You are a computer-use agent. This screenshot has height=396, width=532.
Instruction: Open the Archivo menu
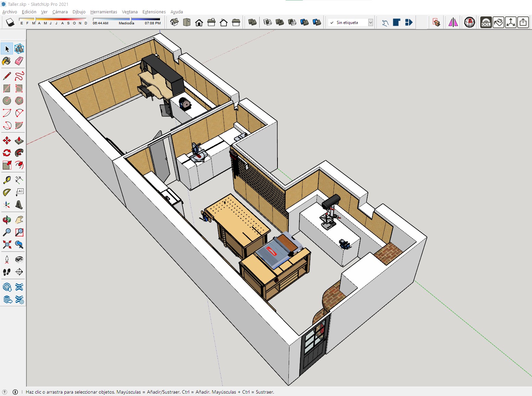point(10,12)
